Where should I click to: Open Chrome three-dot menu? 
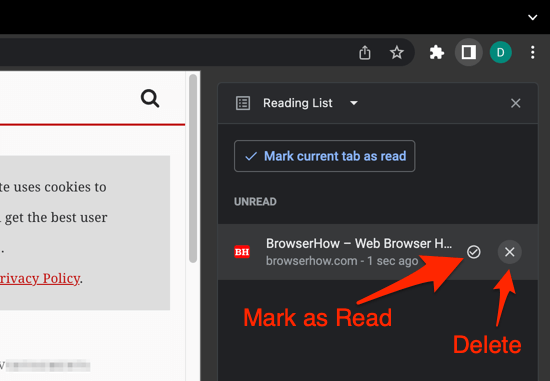[532, 53]
